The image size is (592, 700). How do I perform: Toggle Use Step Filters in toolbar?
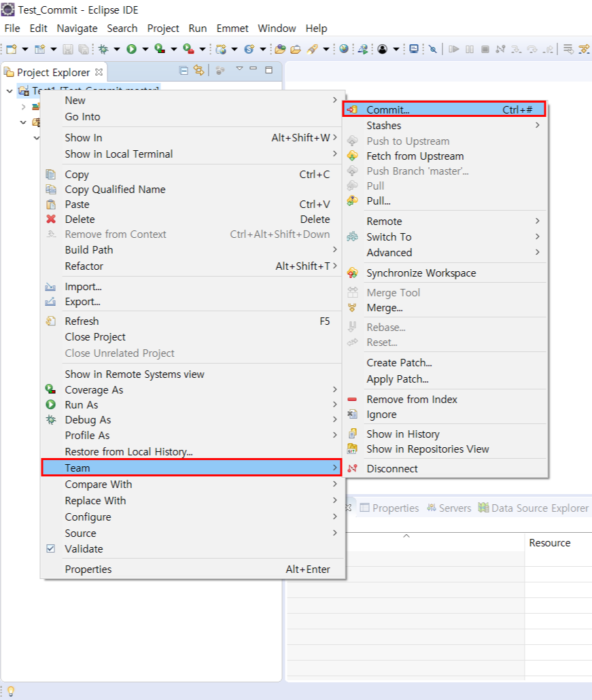[x=584, y=49]
